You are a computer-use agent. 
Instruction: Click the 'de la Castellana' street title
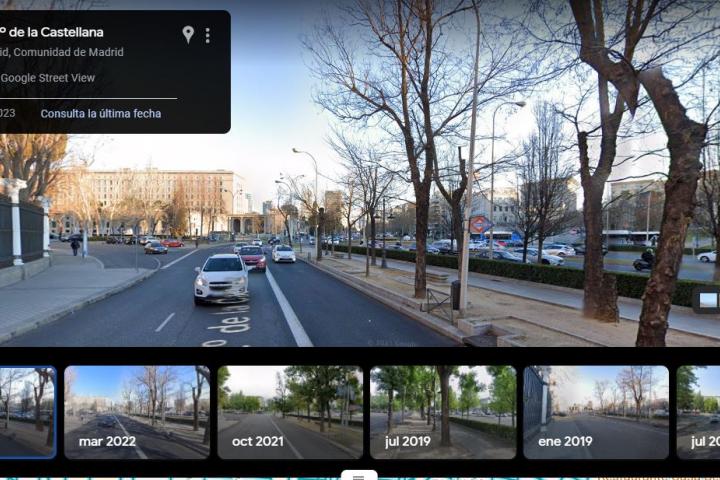[56, 32]
